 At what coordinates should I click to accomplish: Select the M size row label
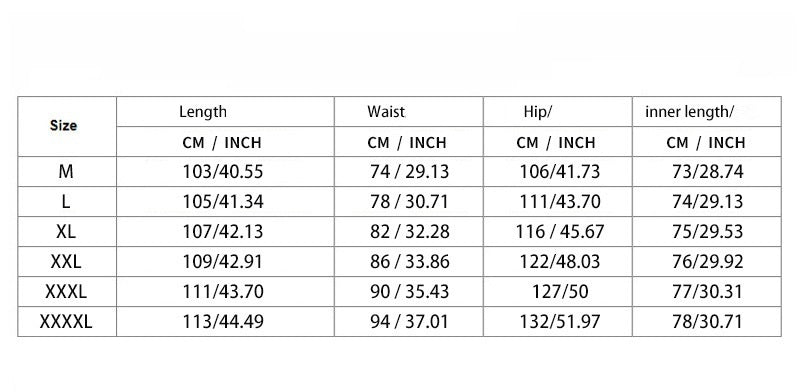[66, 172]
